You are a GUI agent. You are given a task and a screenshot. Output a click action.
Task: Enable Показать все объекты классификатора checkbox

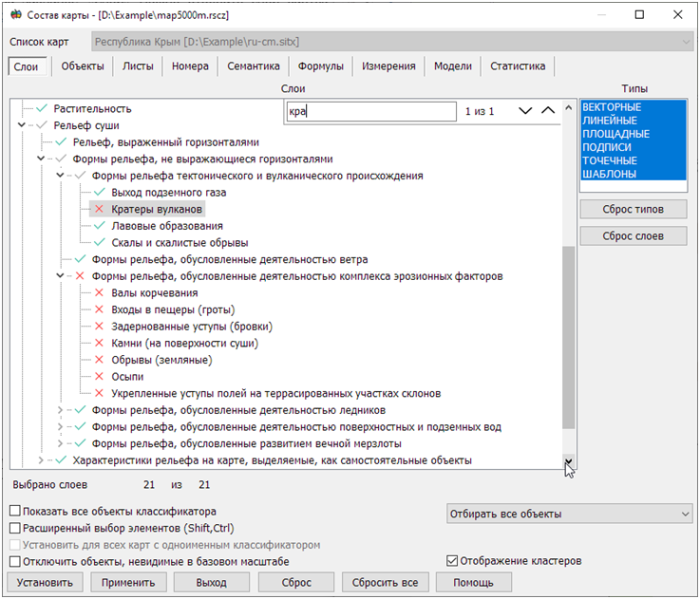pyautogui.click(x=15, y=512)
